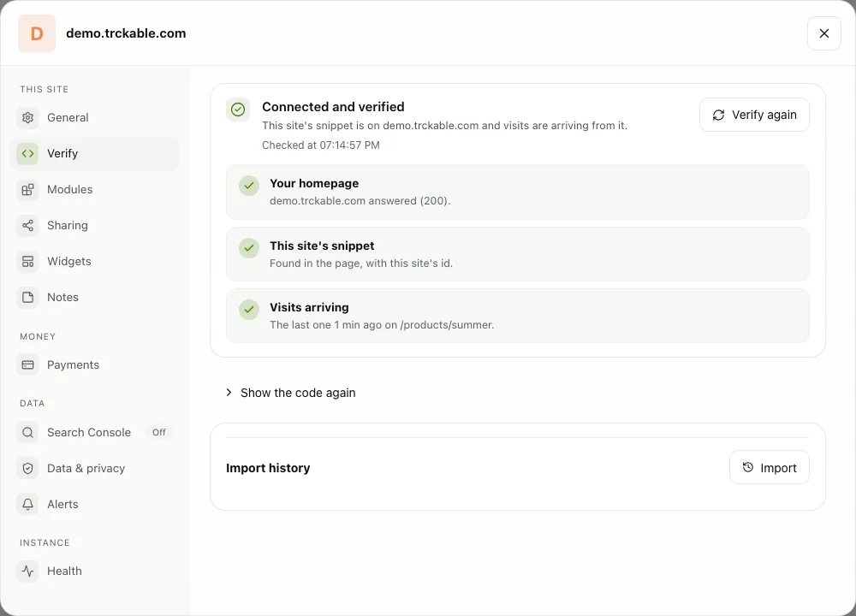Click the /products/summer last visit text
This screenshot has width=856, height=616.
coord(382,324)
